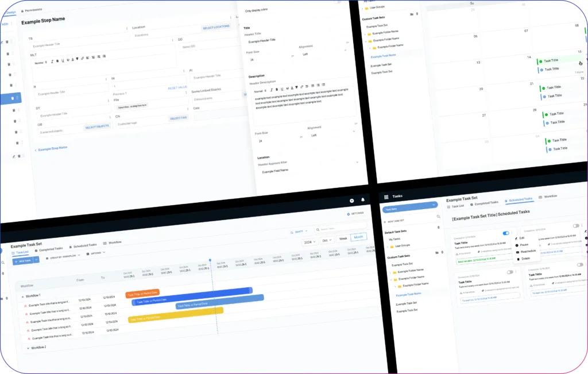Click the Select files drop area
Image resolution: width=588 pixels, height=374 pixels.
click(133, 106)
